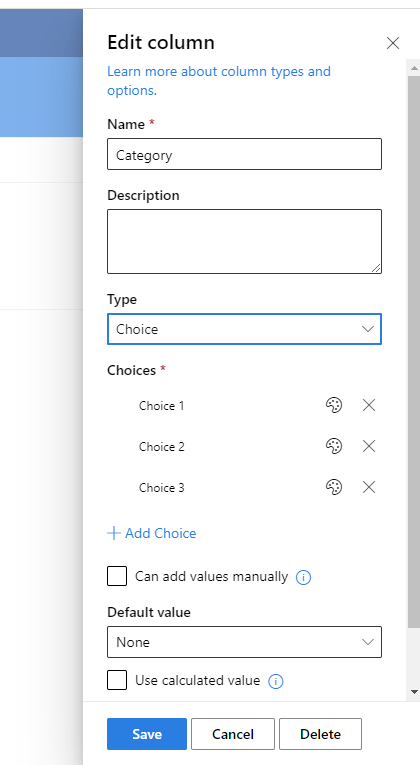This screenshot has height=765, width=420.
Task: Save the column changes
Action: point(147,734)
